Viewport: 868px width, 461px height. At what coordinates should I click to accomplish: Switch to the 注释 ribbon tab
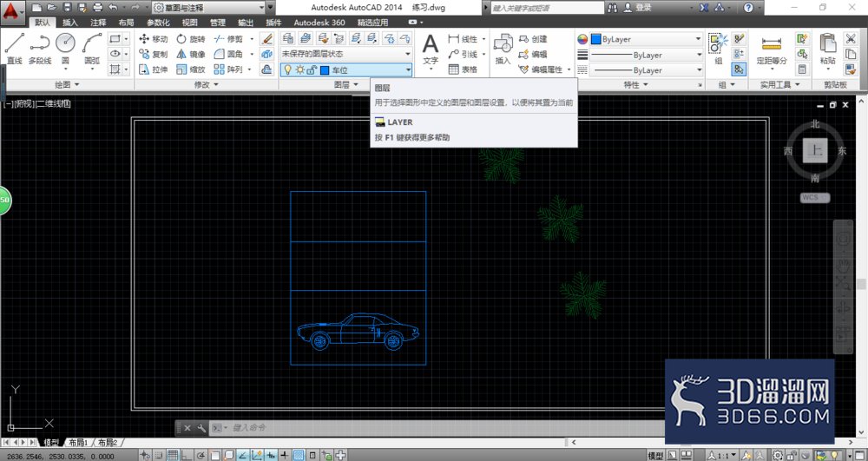pos(98,23)
